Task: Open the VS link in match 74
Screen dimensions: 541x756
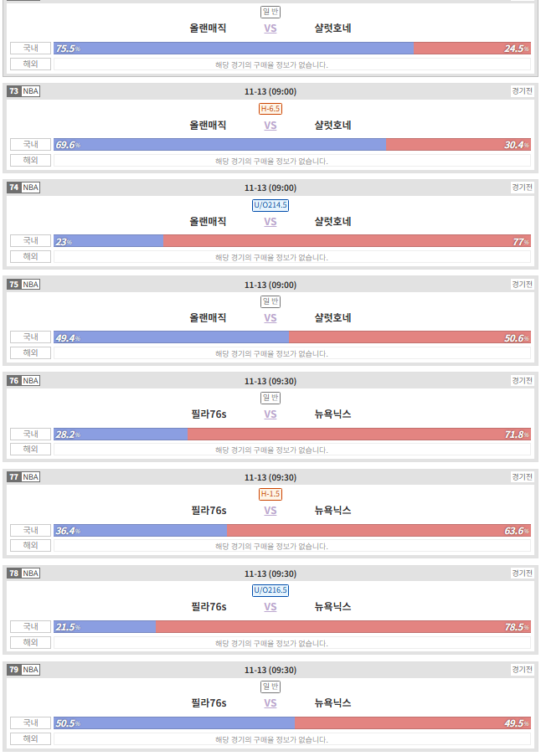Action: [270, 222]
